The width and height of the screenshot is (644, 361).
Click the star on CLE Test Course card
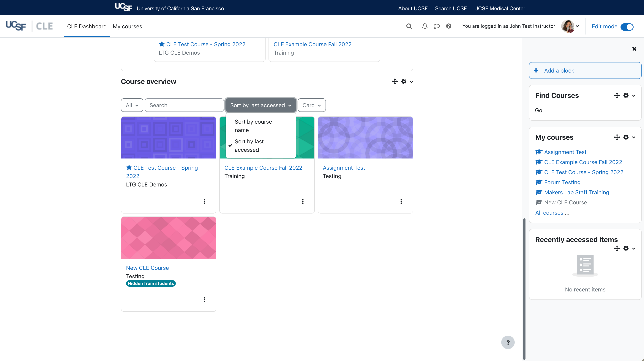coord(129,167)
